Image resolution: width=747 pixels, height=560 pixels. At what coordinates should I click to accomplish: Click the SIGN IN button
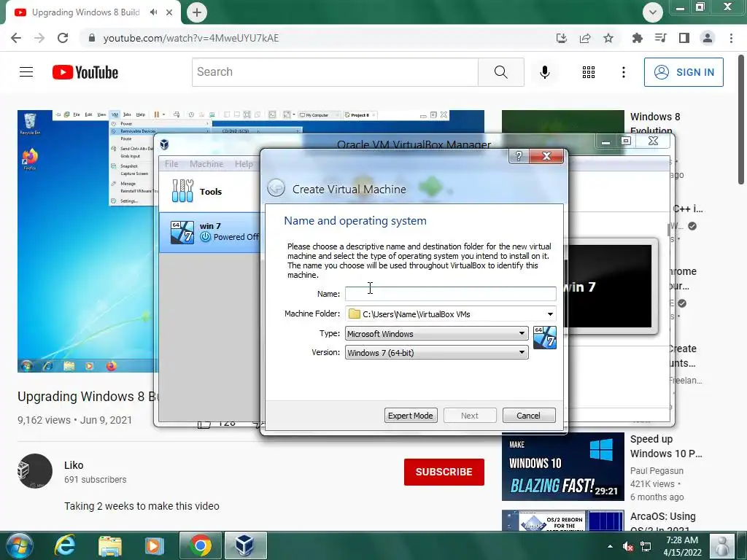tap(684, 72)
